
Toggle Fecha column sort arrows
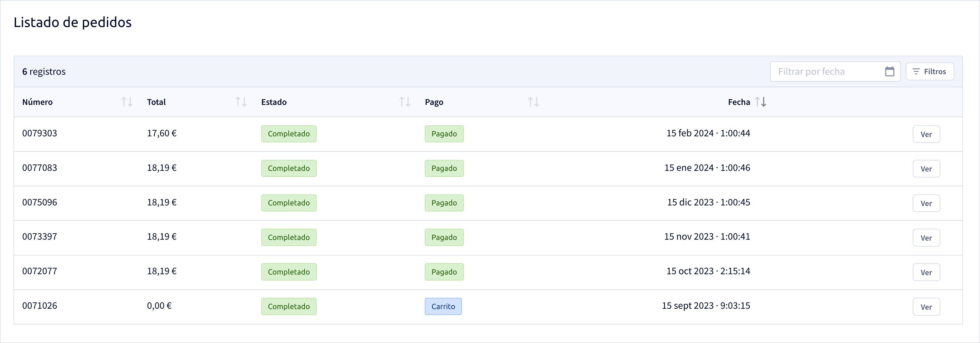pyautogui.click(x=761, y=102)
